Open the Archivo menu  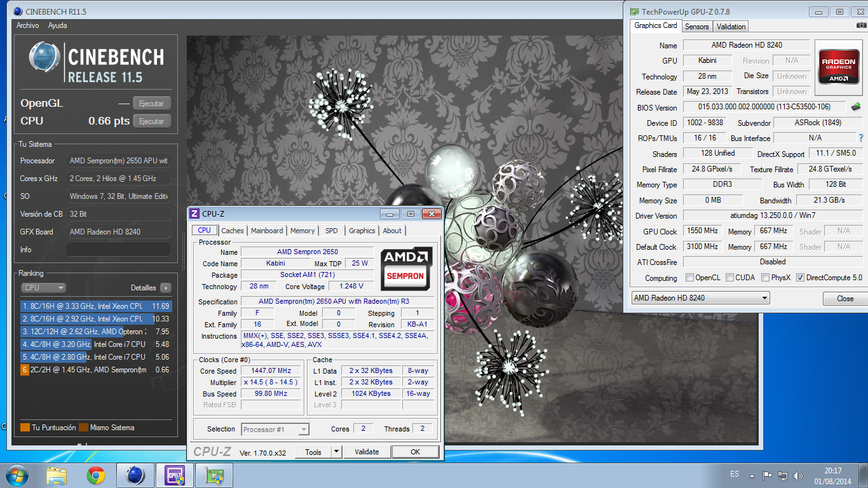[x=28, y=25]
